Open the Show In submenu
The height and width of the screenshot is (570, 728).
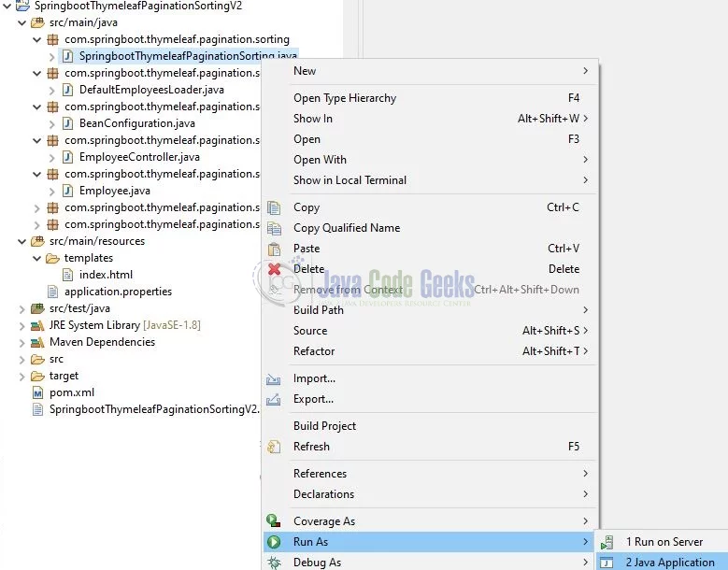coord(431,119)
